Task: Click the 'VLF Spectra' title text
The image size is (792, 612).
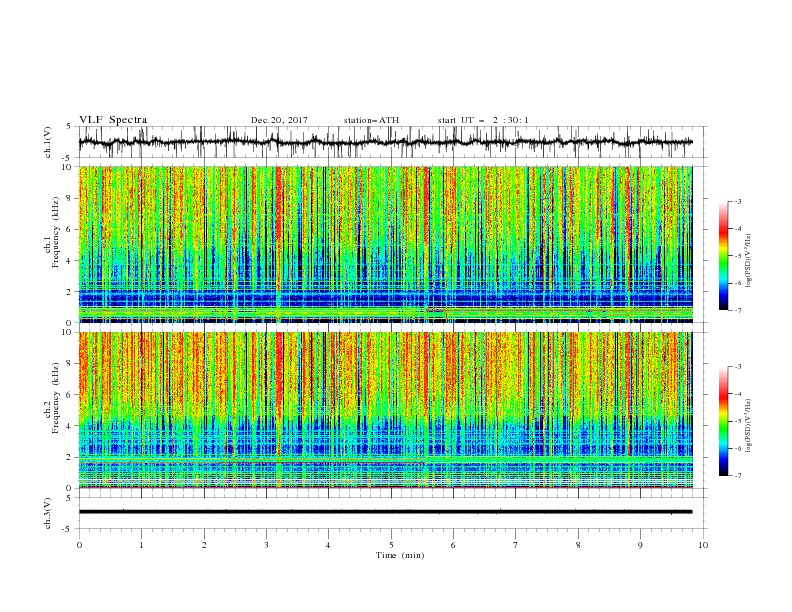Action: coord(113,120)
